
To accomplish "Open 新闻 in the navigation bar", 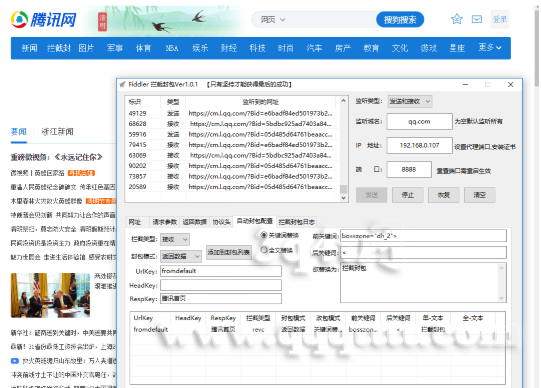I will 29,48.
